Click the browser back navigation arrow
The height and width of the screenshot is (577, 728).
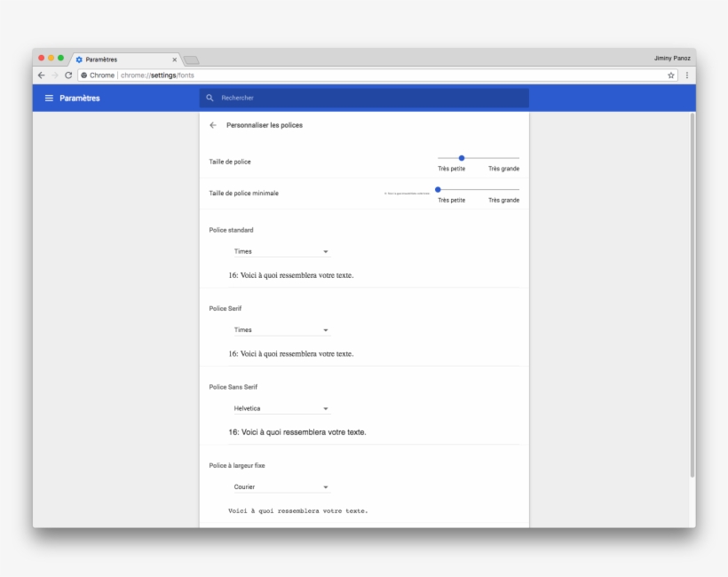pos(41,75)
